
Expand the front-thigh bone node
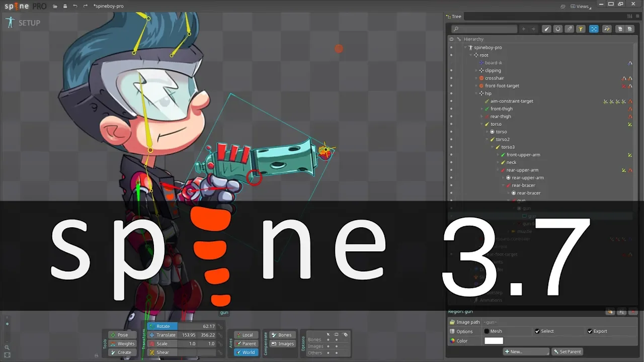tap(481, 109)
